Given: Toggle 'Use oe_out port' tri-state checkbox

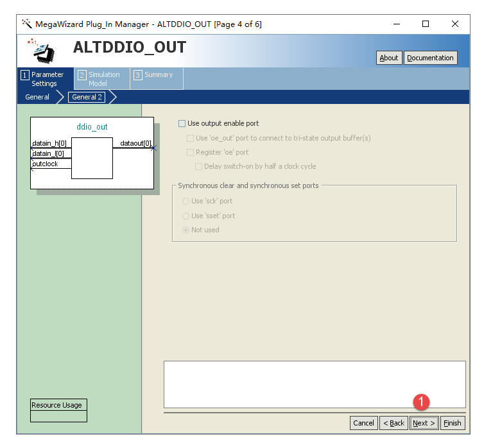Looking at the screenshot, I should tap(190, 138).
